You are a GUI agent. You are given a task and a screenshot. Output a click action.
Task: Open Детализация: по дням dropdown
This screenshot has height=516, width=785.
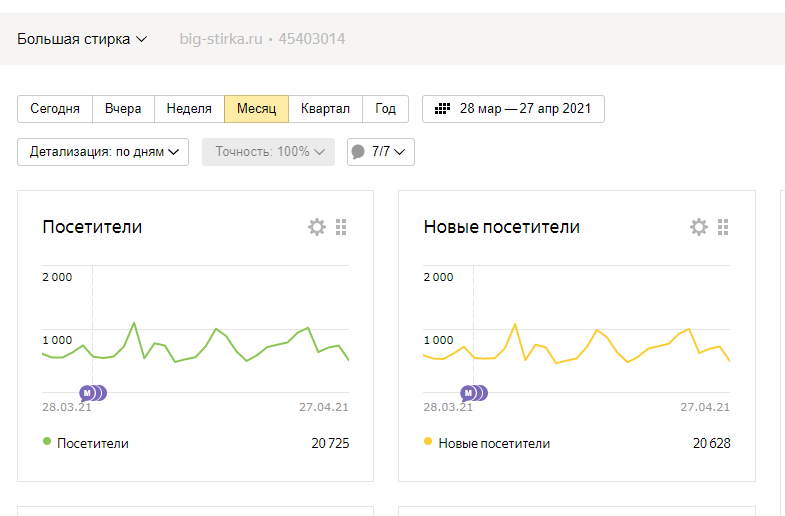point(103,152)
